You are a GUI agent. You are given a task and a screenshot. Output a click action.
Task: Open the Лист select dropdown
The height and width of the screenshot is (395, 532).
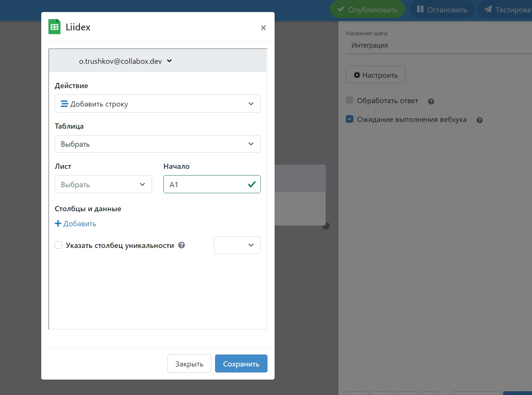click(x=103, y=185)
